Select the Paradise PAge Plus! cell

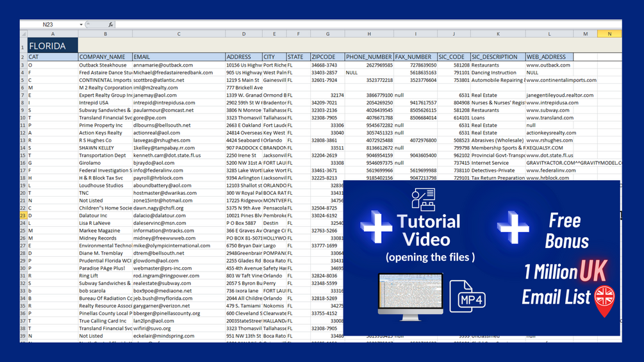[105, 268]
